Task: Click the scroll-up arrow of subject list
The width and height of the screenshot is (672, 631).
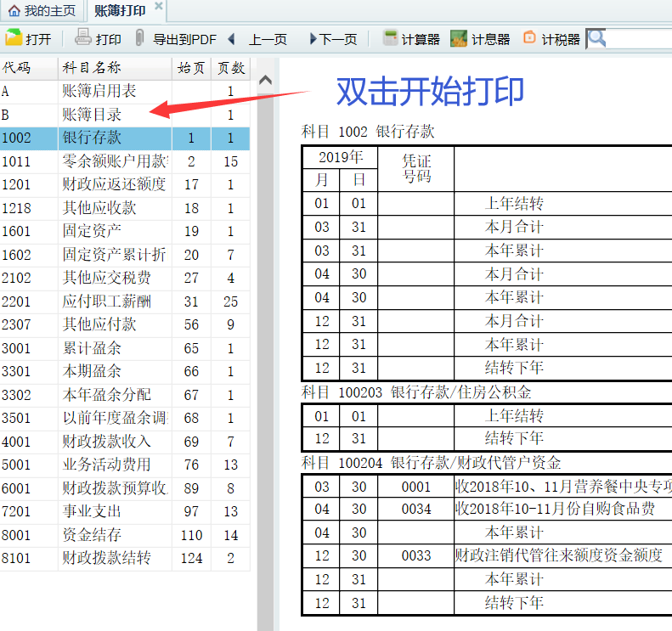Action: point(265,80)
